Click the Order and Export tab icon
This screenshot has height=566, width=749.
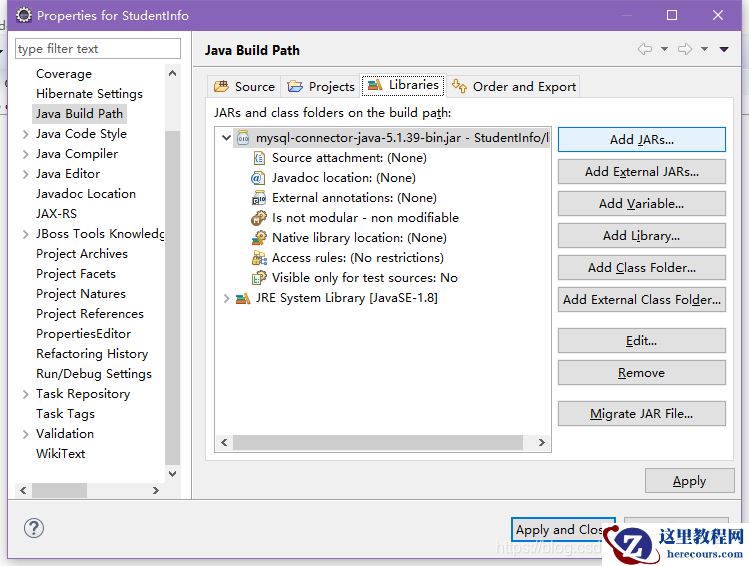pos(460,86)
